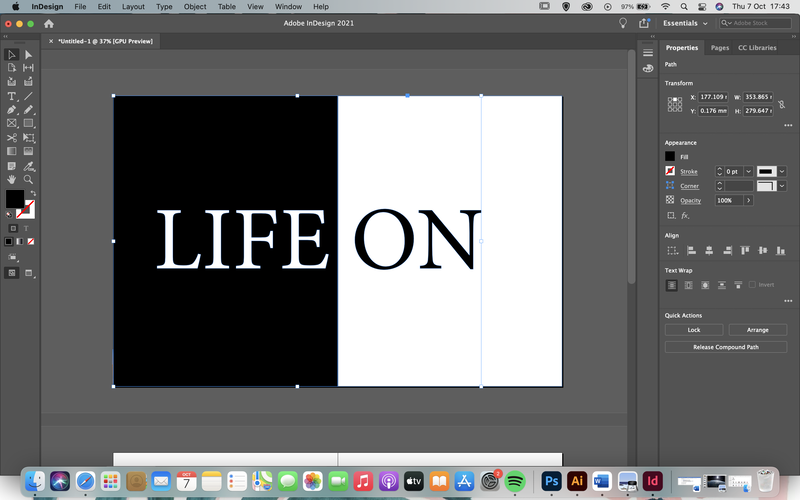Select the Pen tool
Screen dimensions: 800x500
(x=11, y=110)
